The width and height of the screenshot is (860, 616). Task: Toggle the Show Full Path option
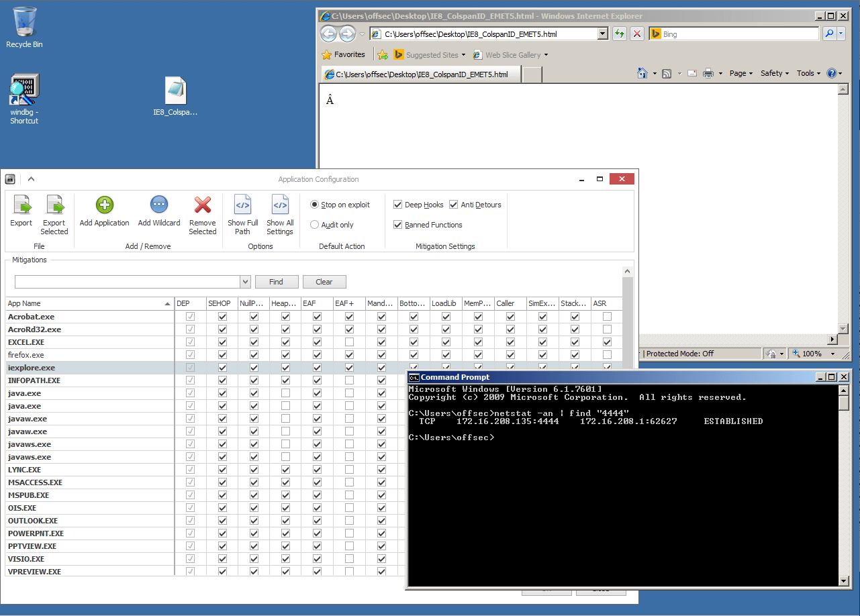[x=242, y=205]
